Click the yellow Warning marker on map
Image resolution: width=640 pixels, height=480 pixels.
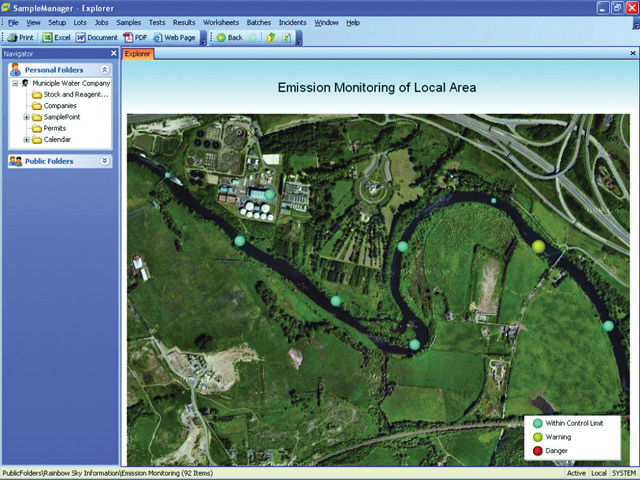538,246
